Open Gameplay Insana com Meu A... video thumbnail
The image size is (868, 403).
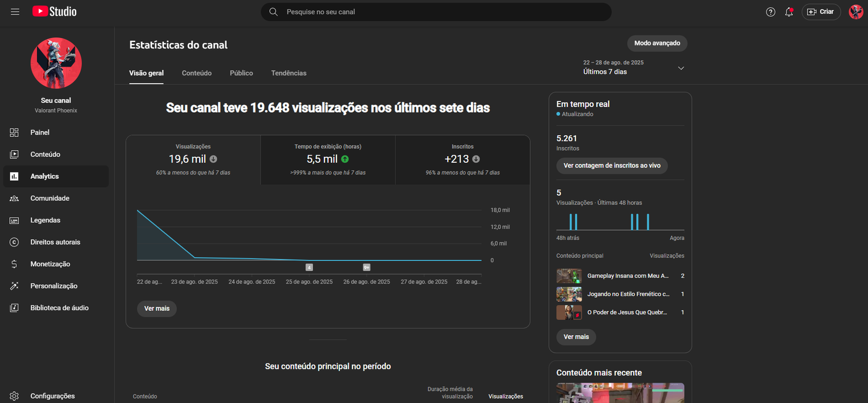point(569,276)
